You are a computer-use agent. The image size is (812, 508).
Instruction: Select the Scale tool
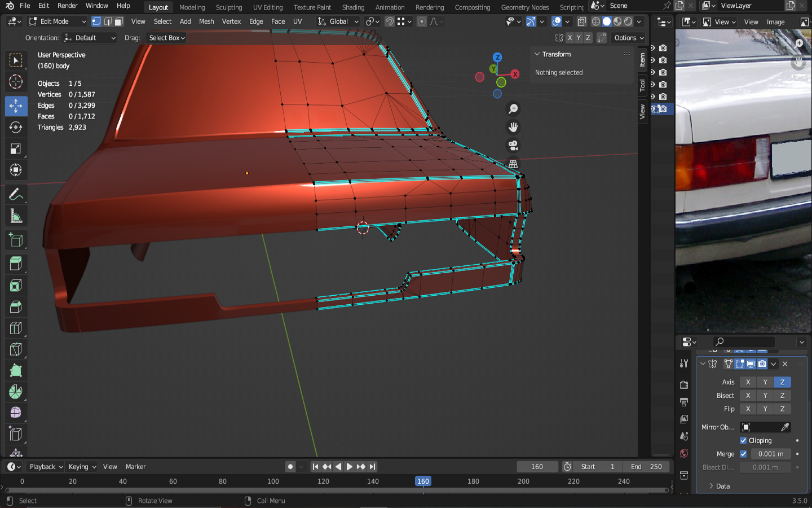pyautogui.click(x=16, y=149)
